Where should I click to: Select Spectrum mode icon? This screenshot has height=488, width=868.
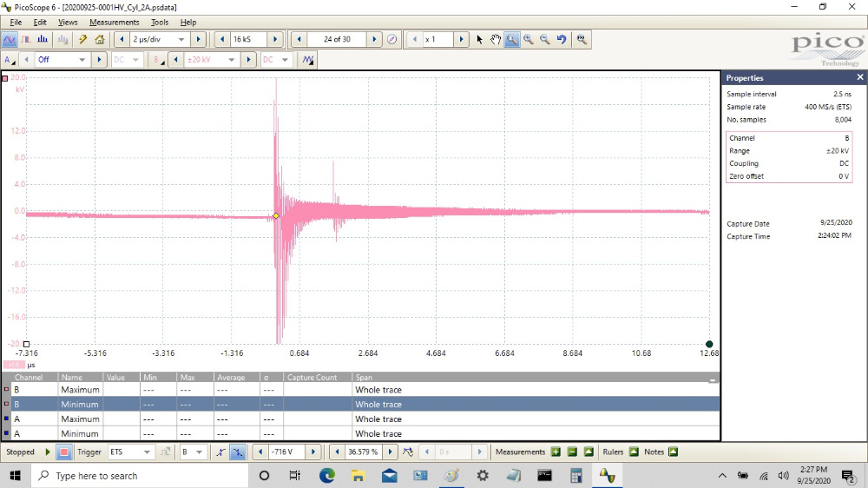43,39
